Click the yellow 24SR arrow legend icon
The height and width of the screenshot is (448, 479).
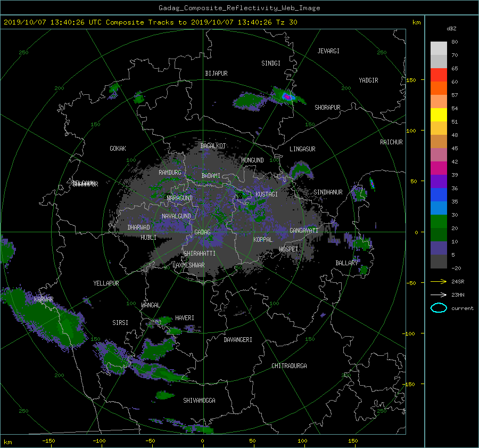(x=439, y=282)
